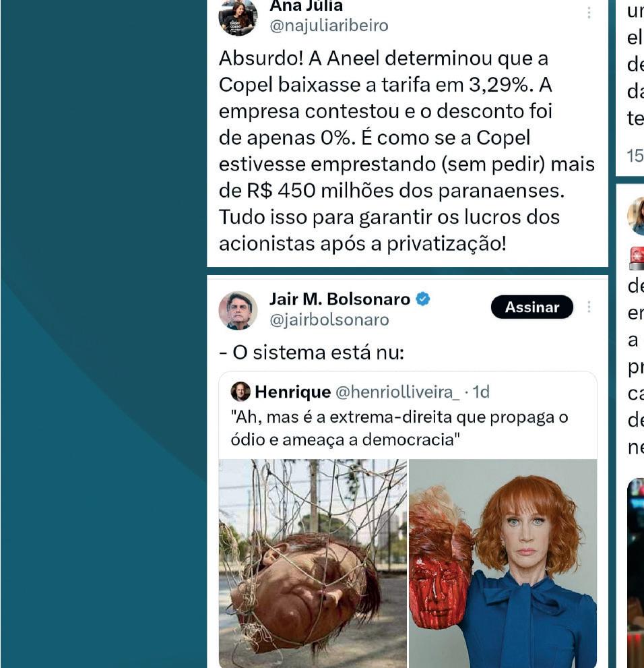View the right image of woman in blue
Viewport: 644px width, 668px height.
coord(503,564)
